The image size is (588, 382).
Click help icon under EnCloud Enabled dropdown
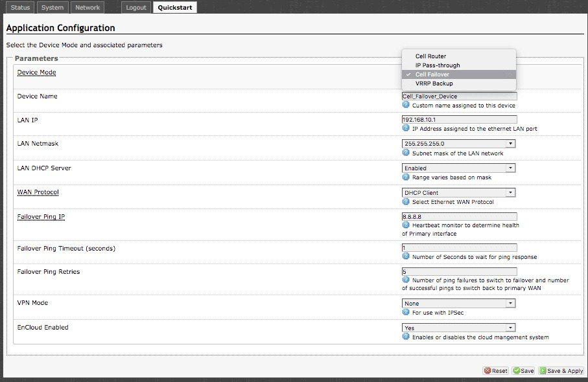coord(406,337)
